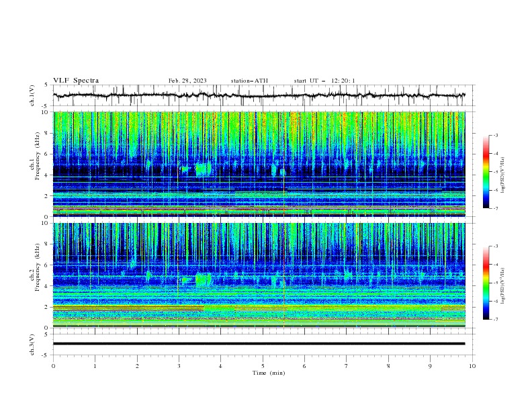Click the "-3" label on ch.2 color bar
The height and width of the screenshot is (411, 532).
[x=496, y=246]
